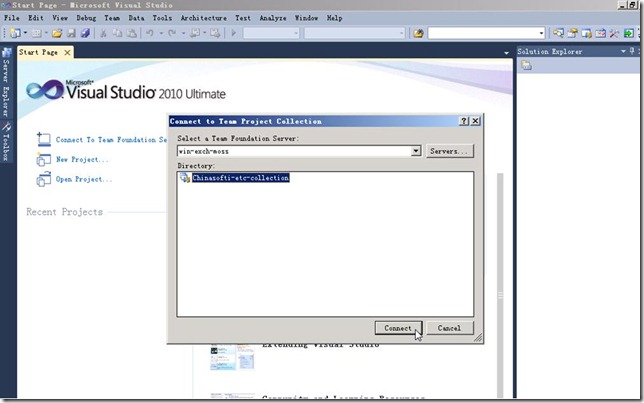Click the Object Browser icon in toolbar
Screen dimensions: 644x403
[x=586, y=33]
